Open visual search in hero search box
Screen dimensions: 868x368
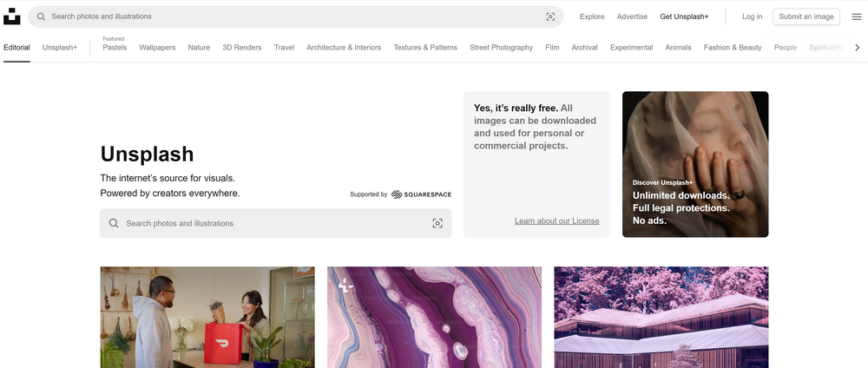(437, 223)
